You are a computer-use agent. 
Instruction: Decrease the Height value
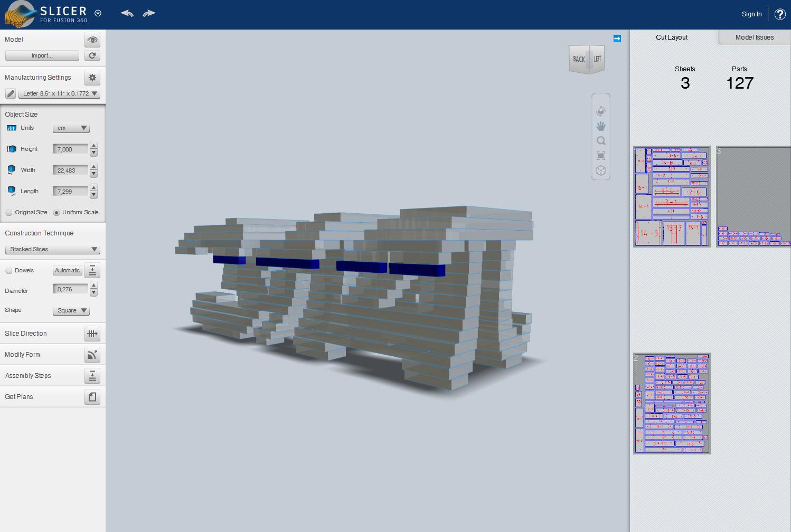pyautogui.click(x=93, y=153)
